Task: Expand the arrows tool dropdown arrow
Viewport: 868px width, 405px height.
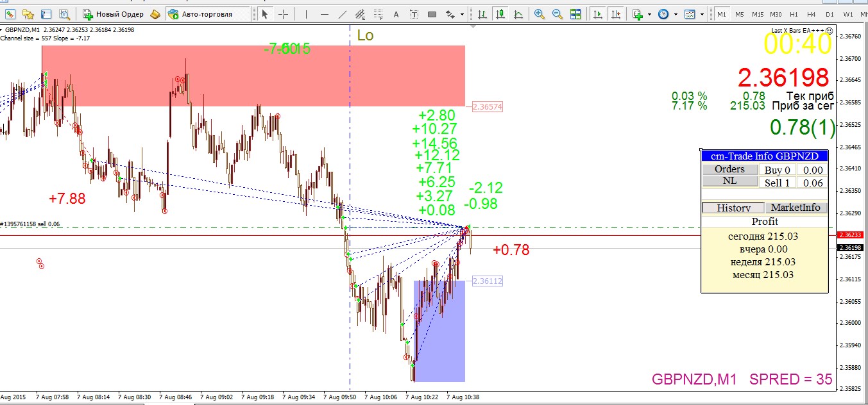Action: pos(461,13)
